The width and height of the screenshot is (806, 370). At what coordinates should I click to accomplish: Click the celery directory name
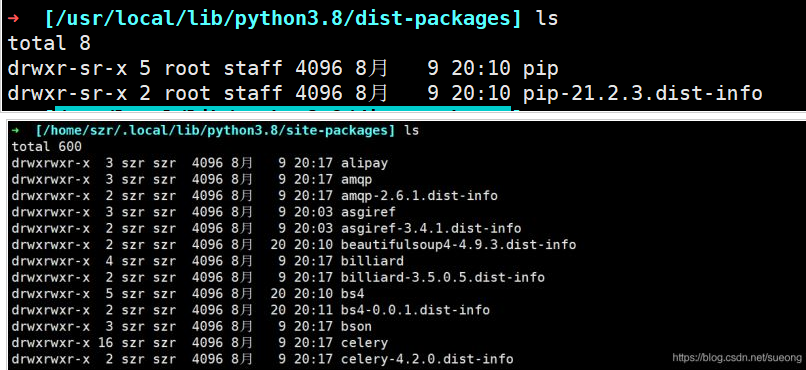[364, 343]
